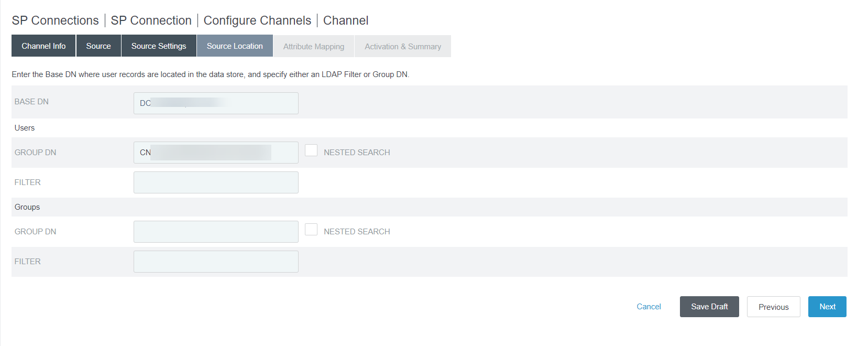Viewport: 868px width, 346px height.
Task: Open the Source Settings tab
Action: click(159, 46)
